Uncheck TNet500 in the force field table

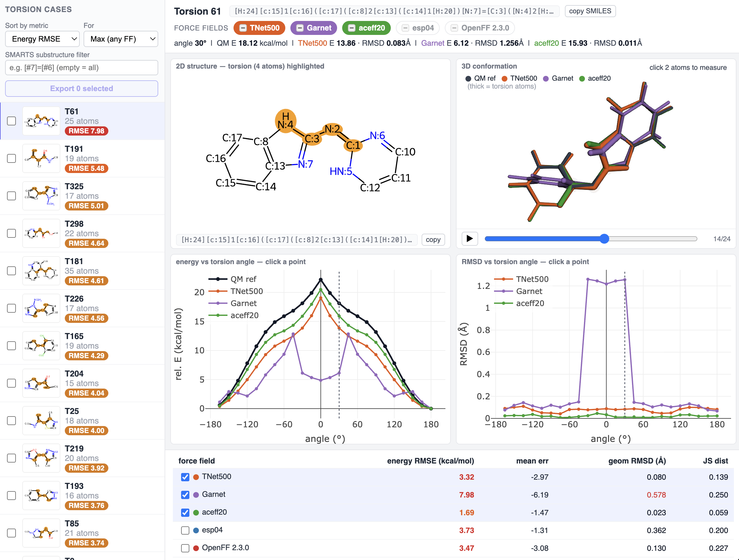click(185, 477)
